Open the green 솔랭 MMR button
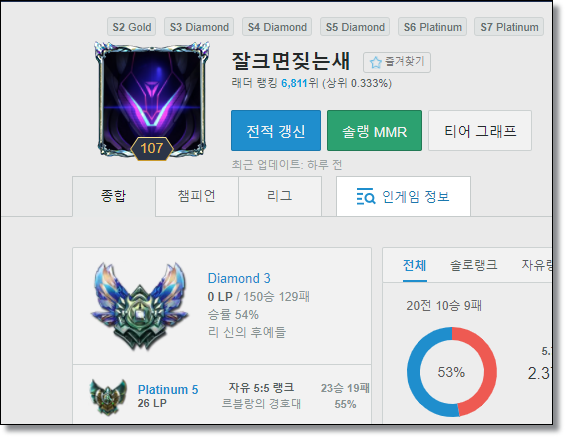This screenshot has height=437, width=565. tap(374, 130)
